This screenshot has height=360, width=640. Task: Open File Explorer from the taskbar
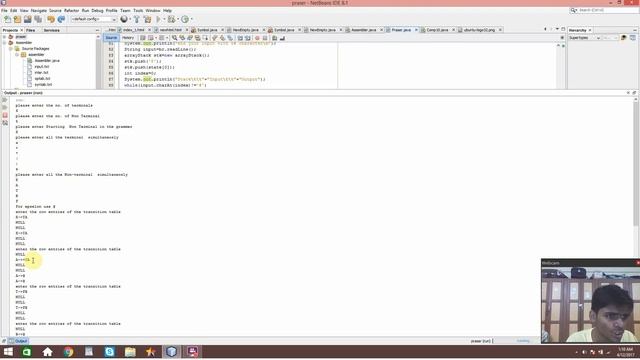point(130,352)
